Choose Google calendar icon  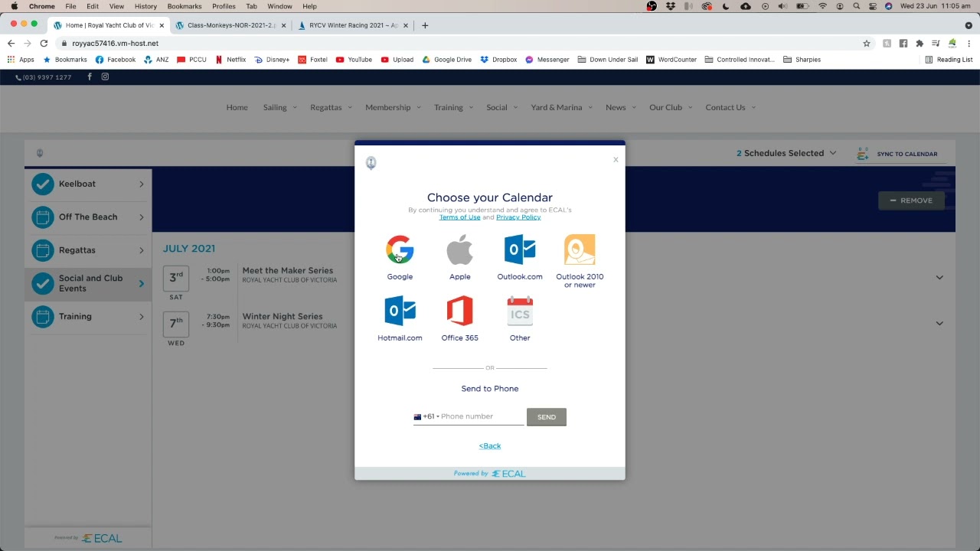click(400, 249)
